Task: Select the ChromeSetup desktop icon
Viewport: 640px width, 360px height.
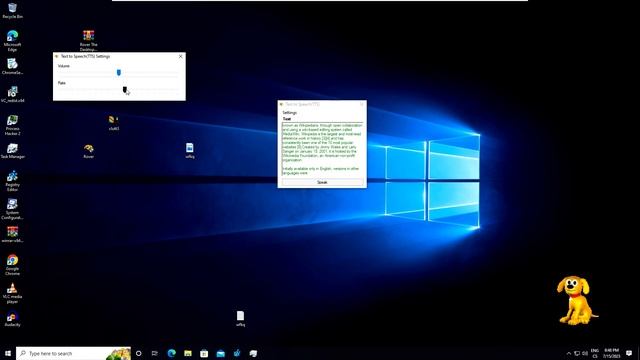Action: tap(12, 67)
